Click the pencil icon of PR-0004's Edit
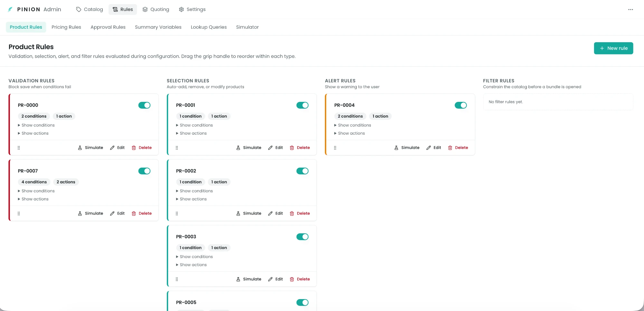 point(429,148)
